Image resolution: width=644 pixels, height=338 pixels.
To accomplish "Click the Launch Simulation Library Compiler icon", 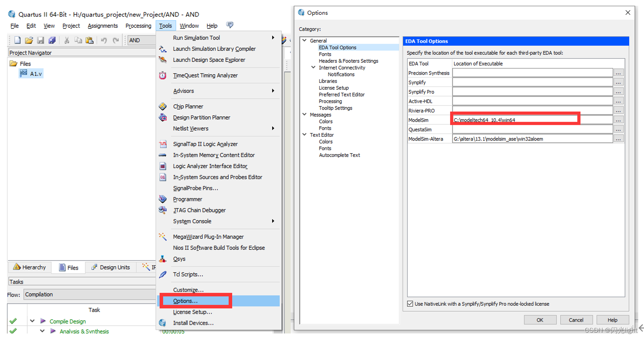I will pyautogui.click(x=163, y=49).
